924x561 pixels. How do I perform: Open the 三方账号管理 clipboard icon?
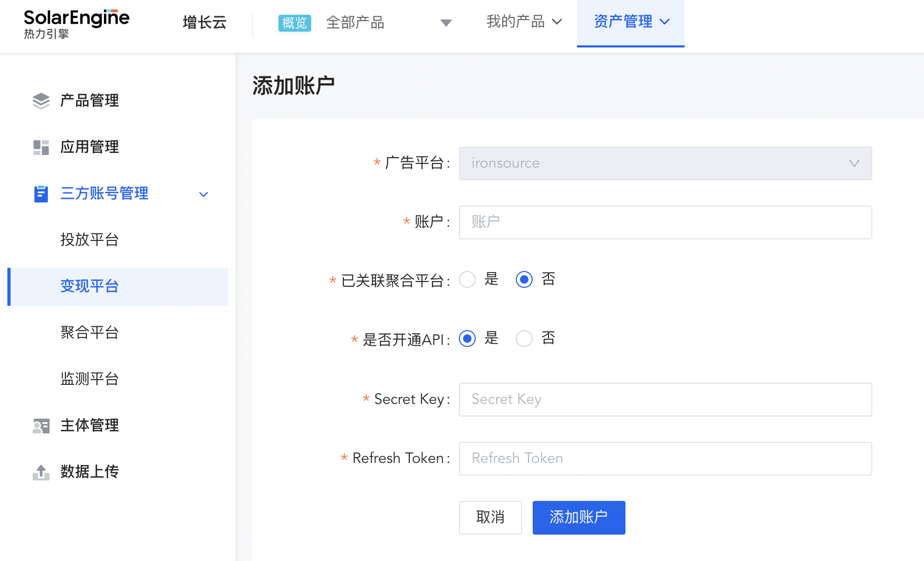(41, 194)
